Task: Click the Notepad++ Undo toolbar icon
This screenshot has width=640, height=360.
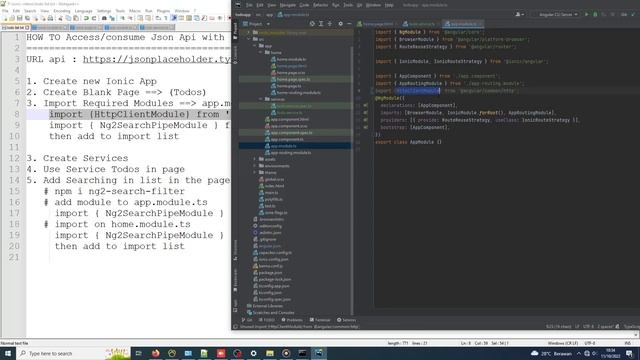Action: click(x=86, y=18)
